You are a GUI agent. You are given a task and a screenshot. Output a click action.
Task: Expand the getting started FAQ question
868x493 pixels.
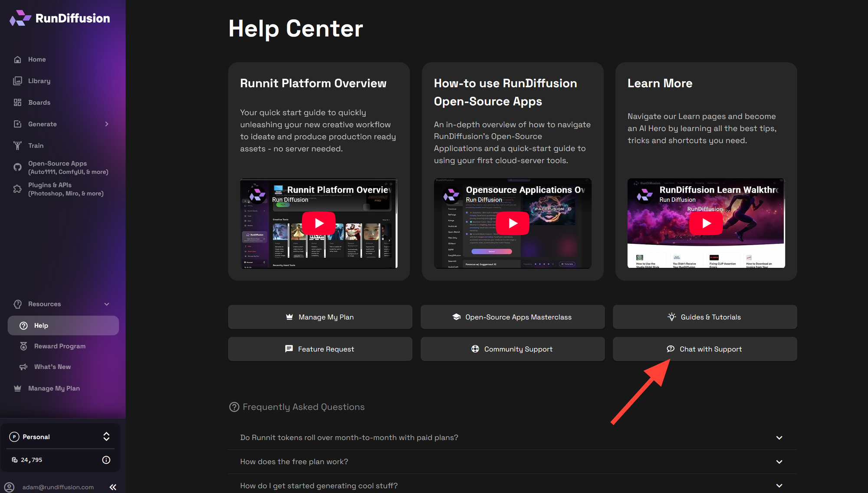(x=513, y=486)
